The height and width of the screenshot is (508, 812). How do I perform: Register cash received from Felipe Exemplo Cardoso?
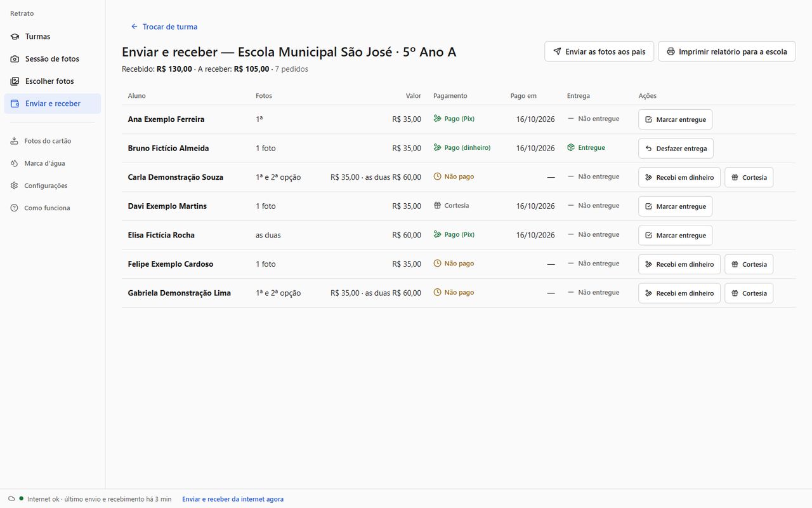pos(679,264)
